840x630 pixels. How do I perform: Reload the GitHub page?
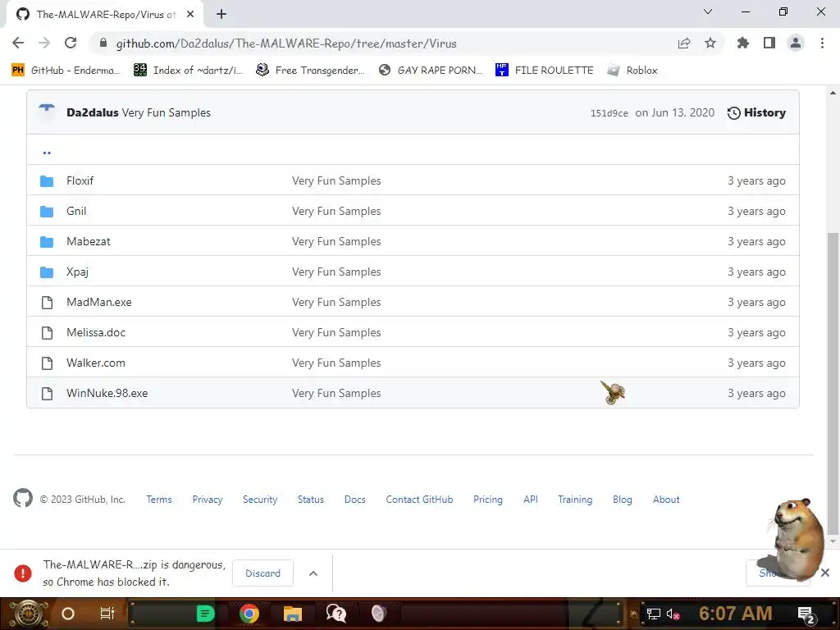click(71, 43)
